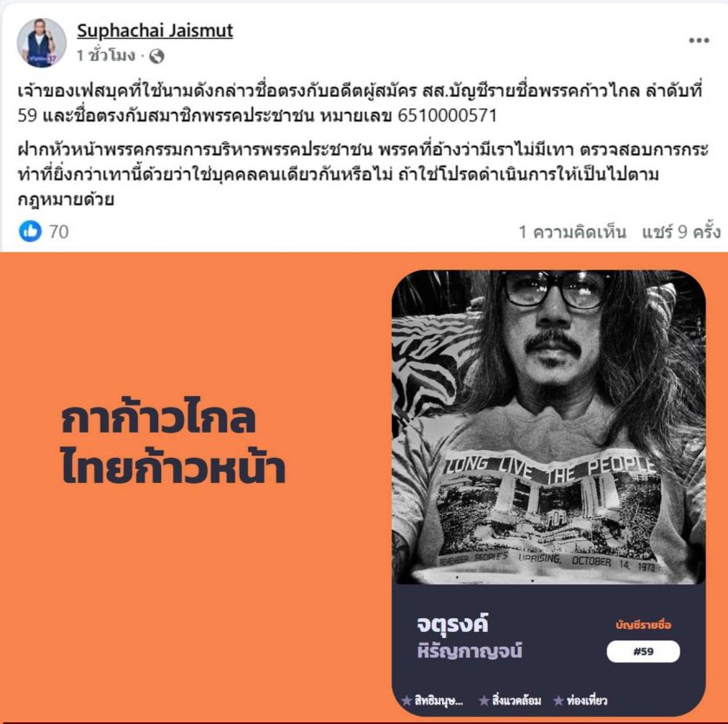
Task: Click the blue like reaction icon
Action: tap(30, 231)
